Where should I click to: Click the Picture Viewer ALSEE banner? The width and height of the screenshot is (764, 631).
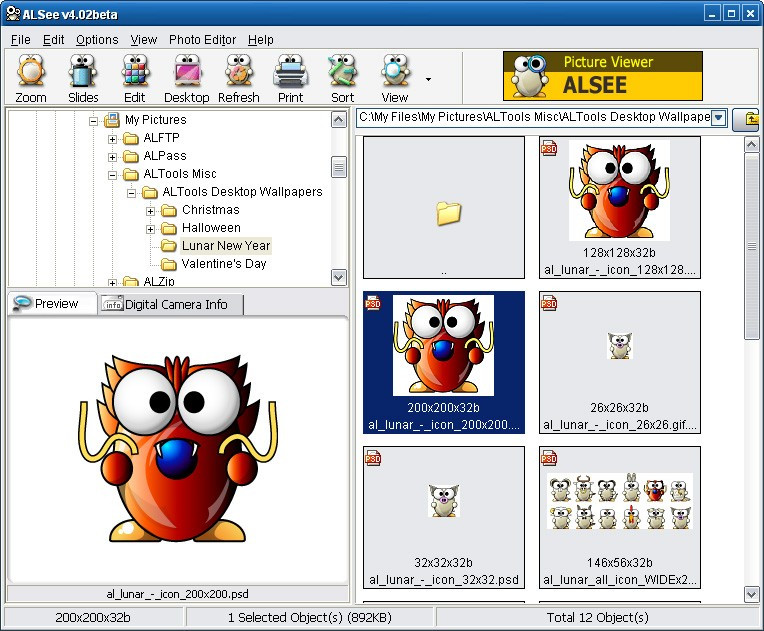click(603, 76)
